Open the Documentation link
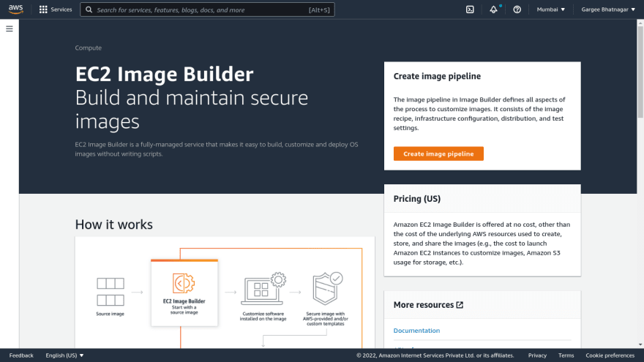 416,331
